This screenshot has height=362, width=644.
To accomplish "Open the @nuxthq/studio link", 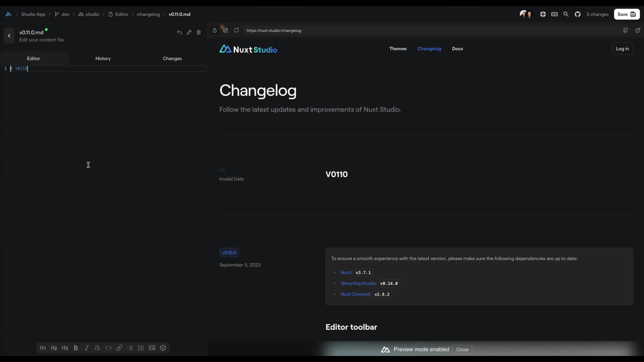I will tap(359, 283).
